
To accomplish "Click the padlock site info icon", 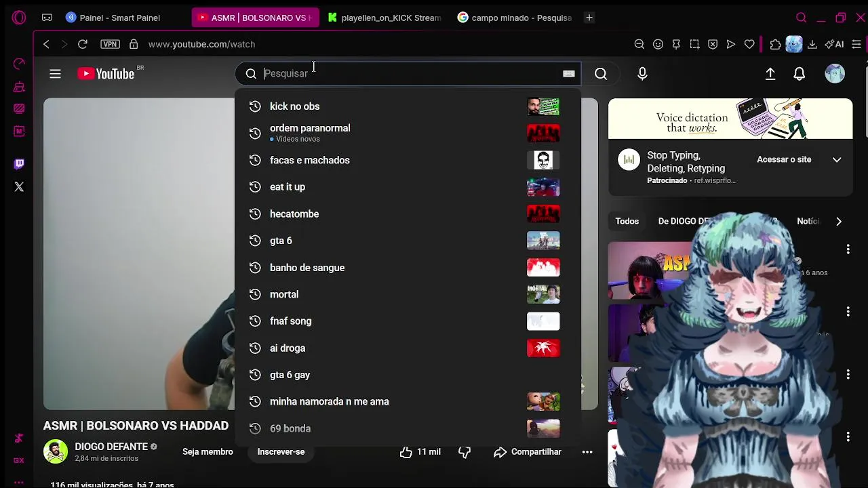I will click(x=134, y=44).
